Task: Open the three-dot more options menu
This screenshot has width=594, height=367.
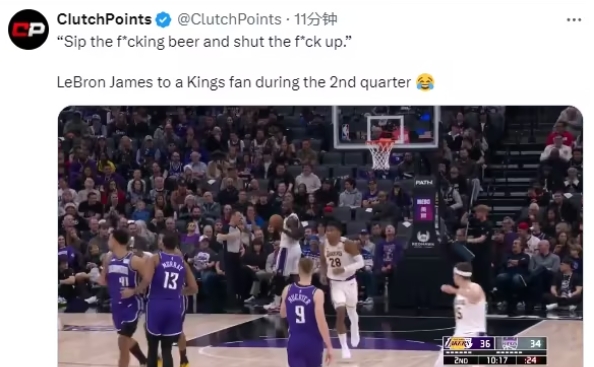Action: (x=574, y=20)
